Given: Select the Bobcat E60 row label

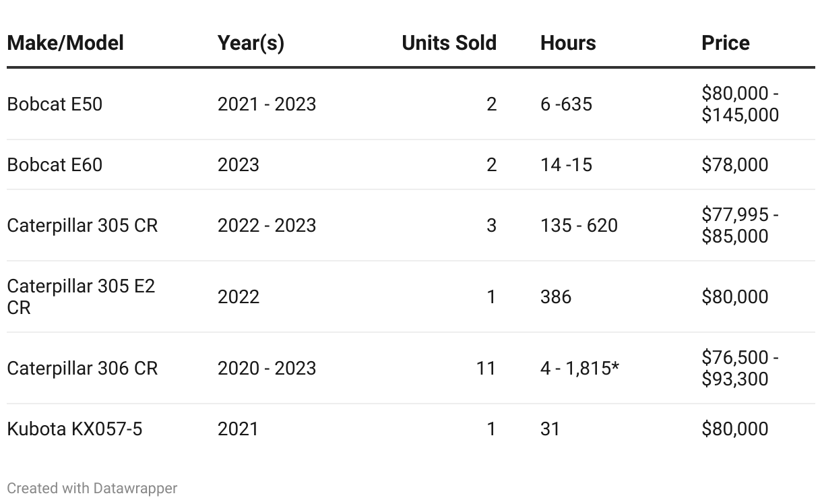Looking at the screenshot, I should (55, 165).
